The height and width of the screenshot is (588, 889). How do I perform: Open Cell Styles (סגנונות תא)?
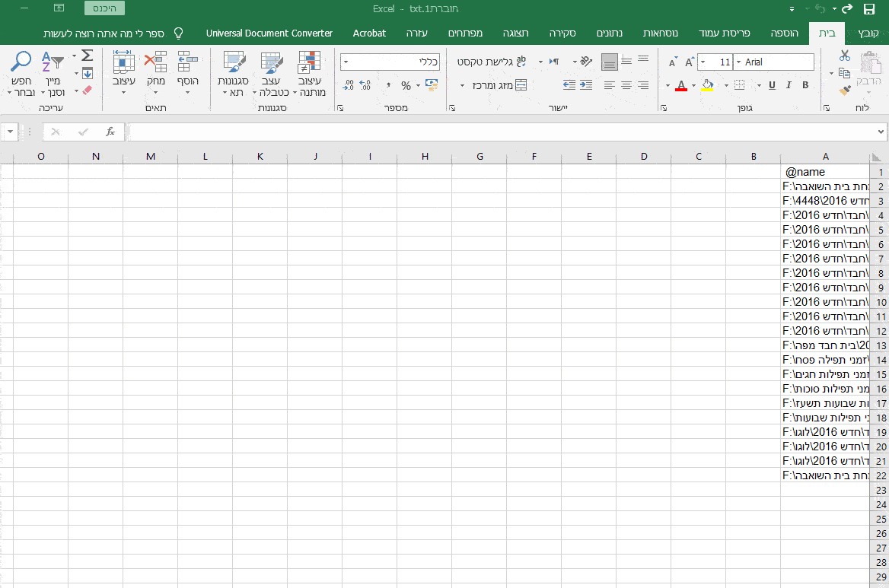pos(234,74)
